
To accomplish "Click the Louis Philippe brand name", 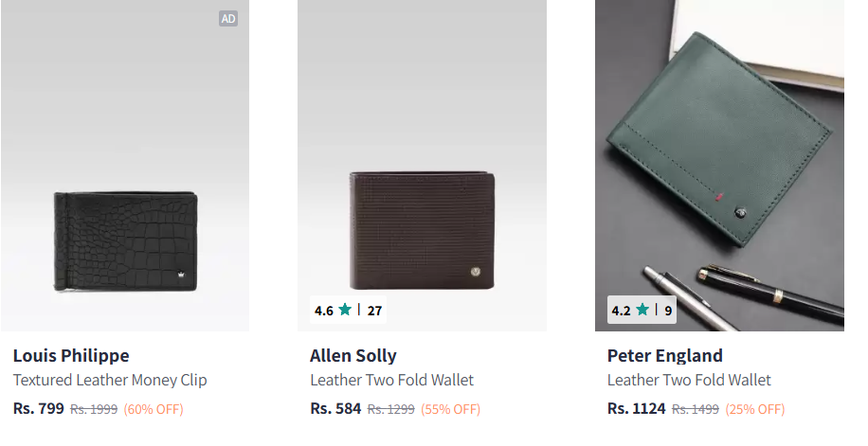I will coord(71,356).
